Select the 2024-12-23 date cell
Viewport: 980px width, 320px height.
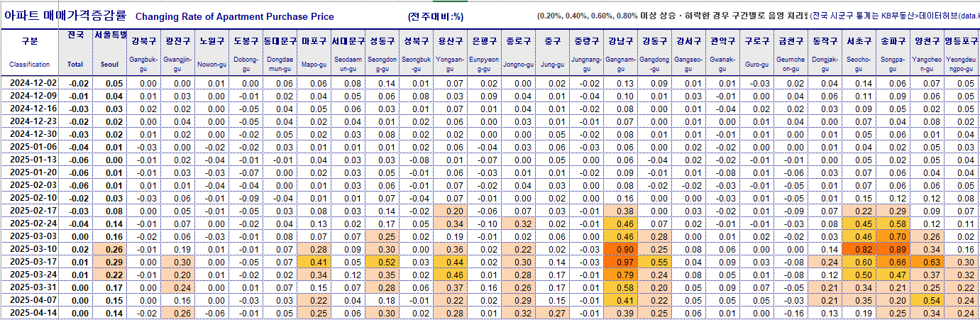point(30,121)
